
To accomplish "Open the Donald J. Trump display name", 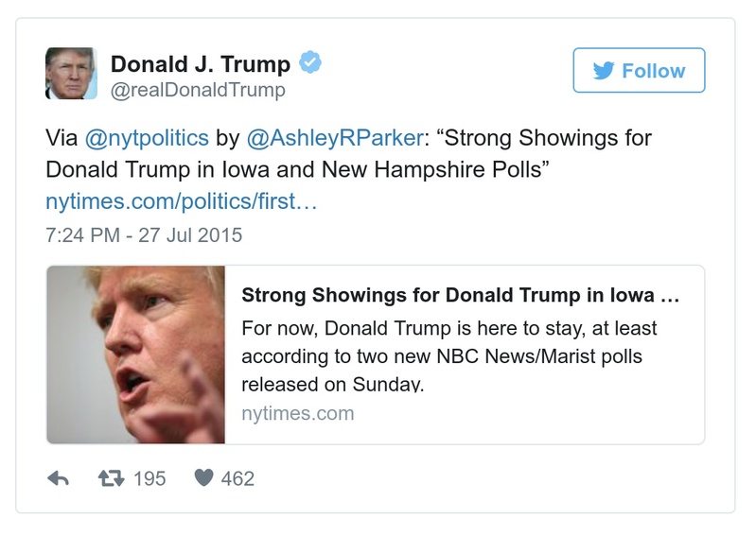I will [x=201, y=64].
